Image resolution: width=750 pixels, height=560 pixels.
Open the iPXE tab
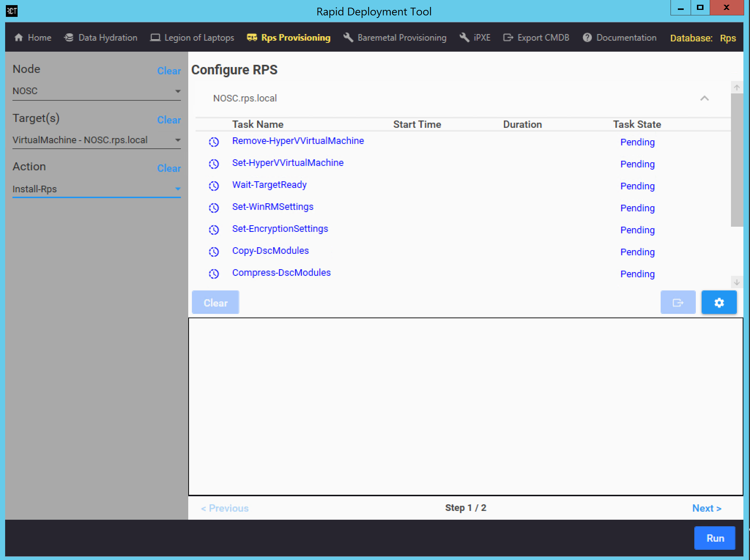pyautogui.click(x=475, y=38)
